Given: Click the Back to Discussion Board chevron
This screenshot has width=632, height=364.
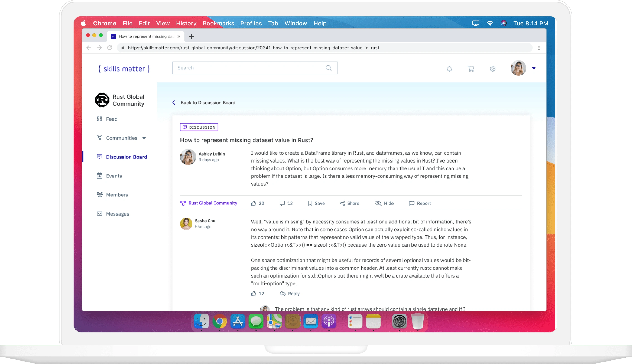Looking at the screenshot, I should 174,102.
